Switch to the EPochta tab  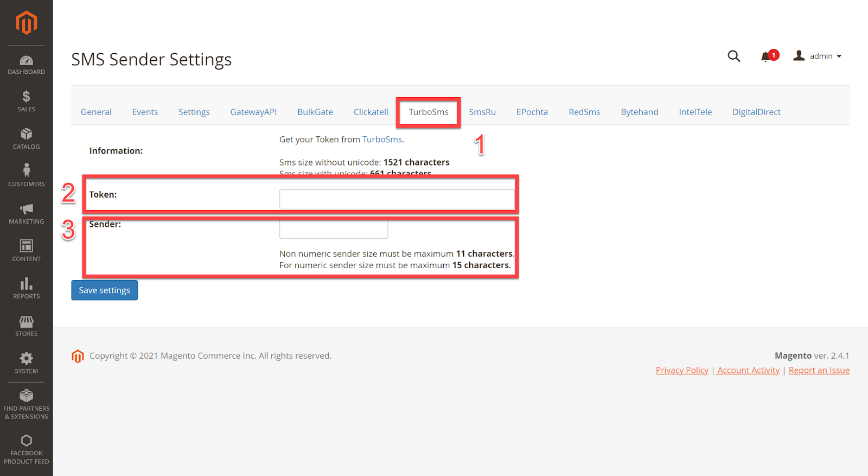point(532,112)
